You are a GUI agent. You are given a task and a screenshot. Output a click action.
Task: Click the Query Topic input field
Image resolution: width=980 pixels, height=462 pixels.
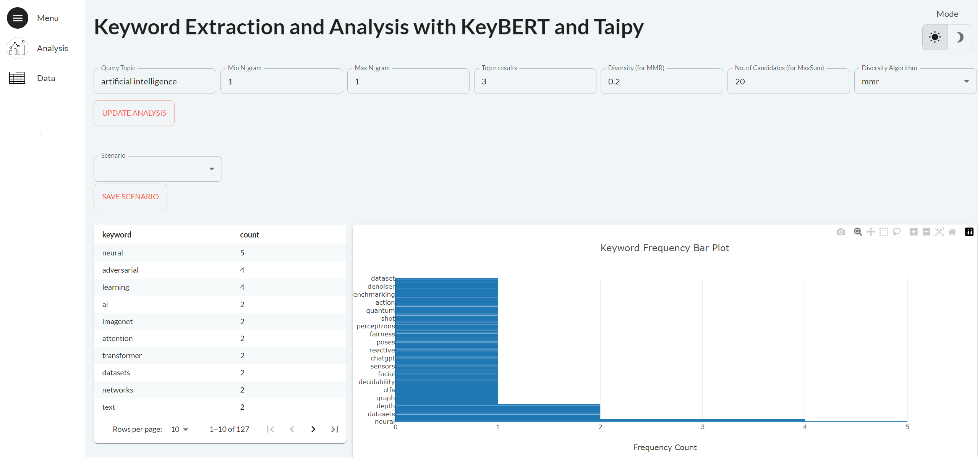[x=155, y=81]
